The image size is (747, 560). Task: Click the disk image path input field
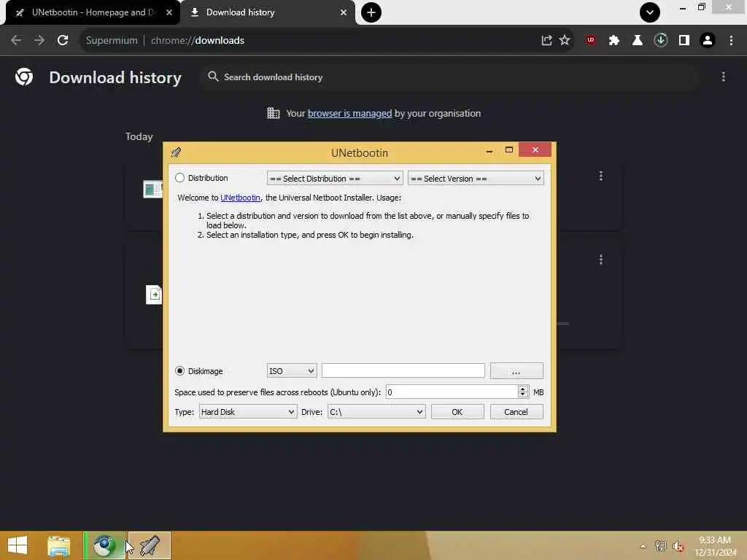(403, 370)
